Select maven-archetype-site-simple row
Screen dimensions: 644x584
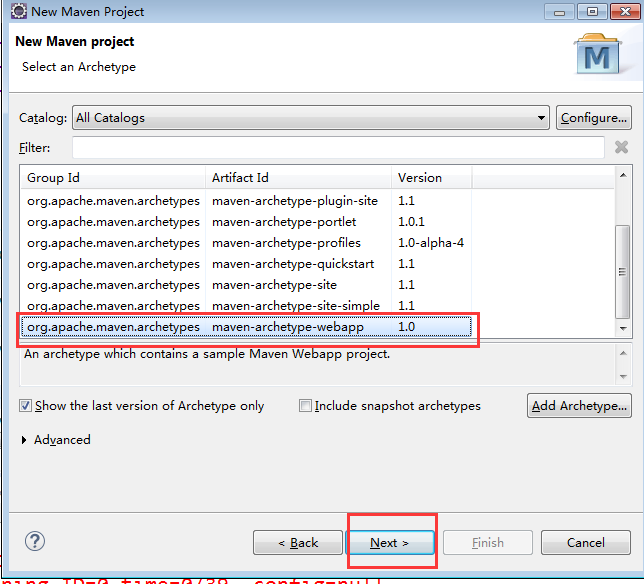coord(246,306)
